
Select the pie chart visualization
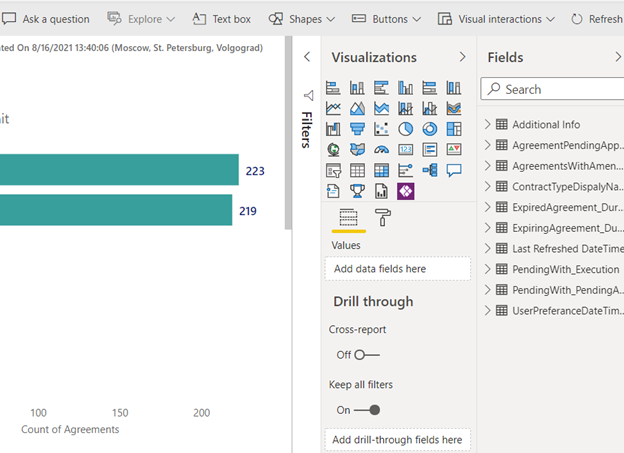click(406, 129)
